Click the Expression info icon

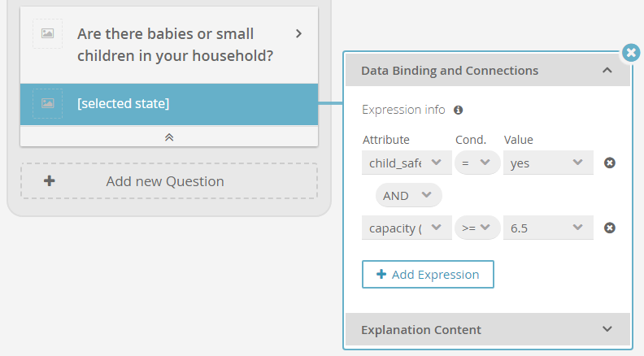[459, 110]
